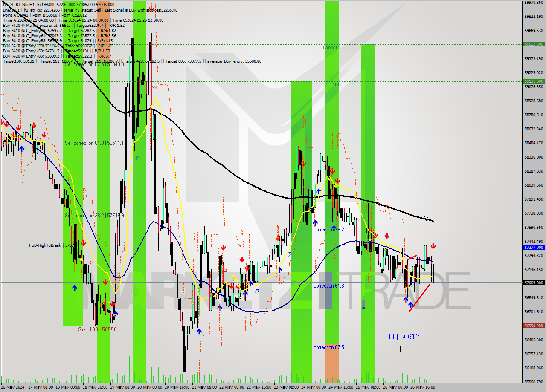Click the 59970.300 price axis value
Viewport: 546px width, 392px height.
coord(534,3)
